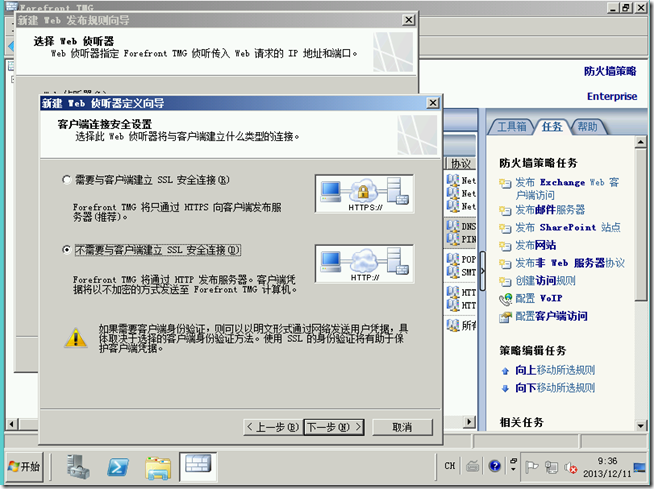Click the warning triangle icon in the wizard
The image size is (654, 489).
pyautogui.click(x=75, y=338)
